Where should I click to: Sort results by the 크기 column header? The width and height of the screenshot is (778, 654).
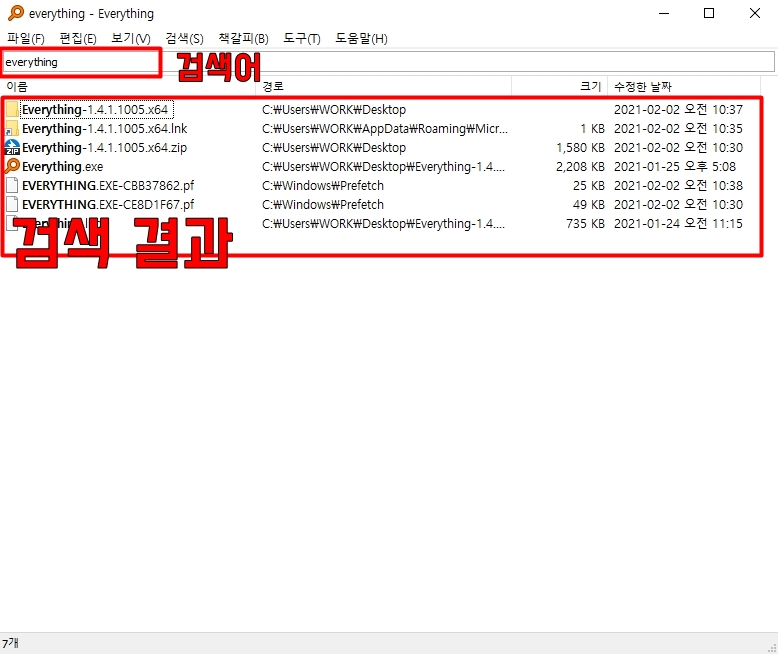pos(559,87)
